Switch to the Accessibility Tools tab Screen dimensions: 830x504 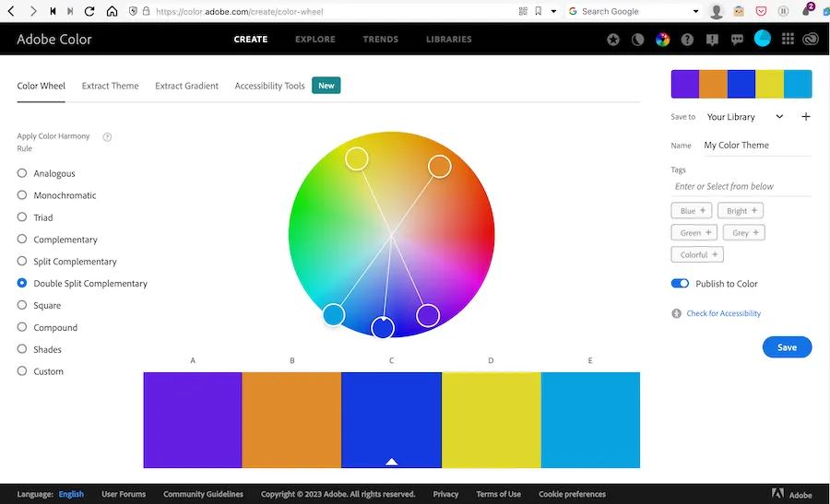[269, 86]
